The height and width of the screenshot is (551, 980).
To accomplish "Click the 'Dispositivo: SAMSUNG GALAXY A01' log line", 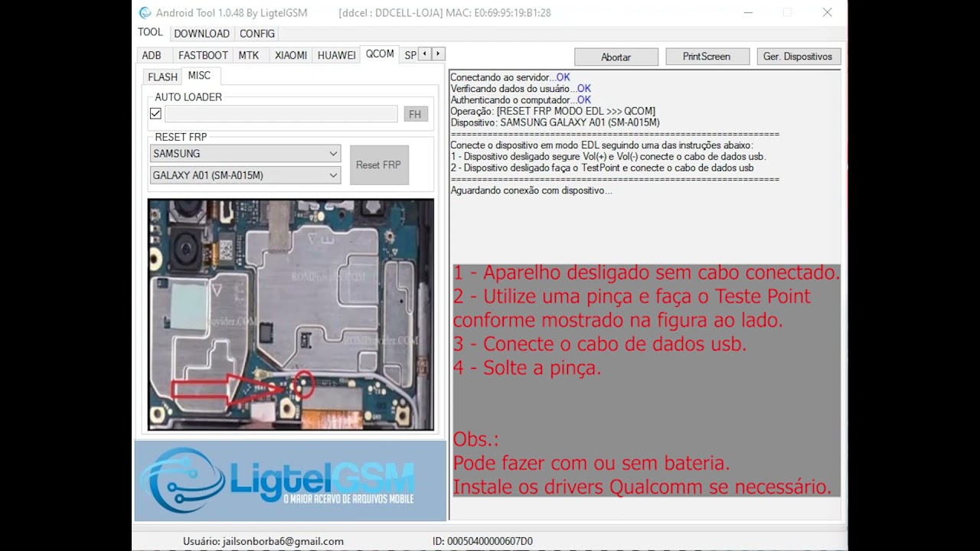I will point(555,122).
